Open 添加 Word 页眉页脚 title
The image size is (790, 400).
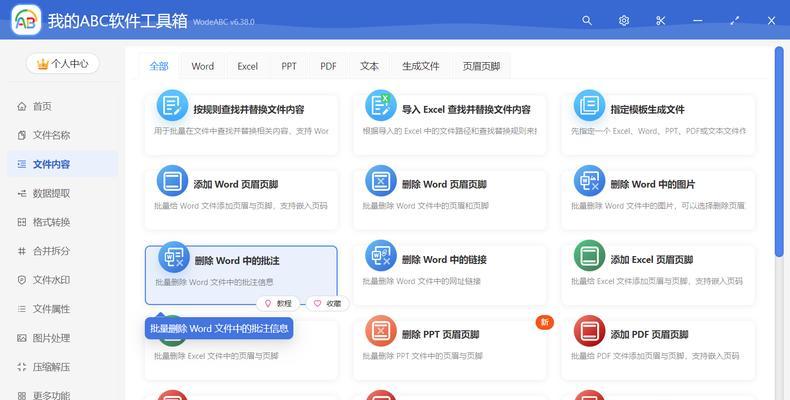click(236, 184)
